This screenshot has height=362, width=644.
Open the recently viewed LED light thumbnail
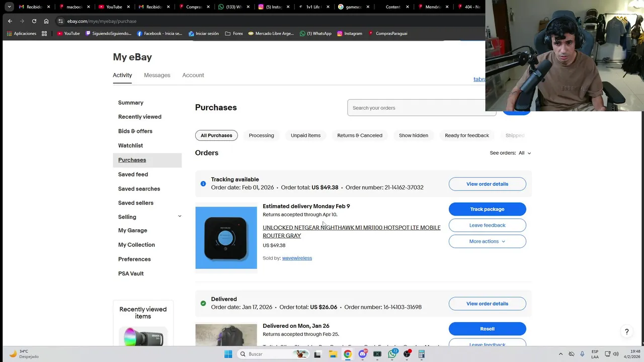[143, 336]
